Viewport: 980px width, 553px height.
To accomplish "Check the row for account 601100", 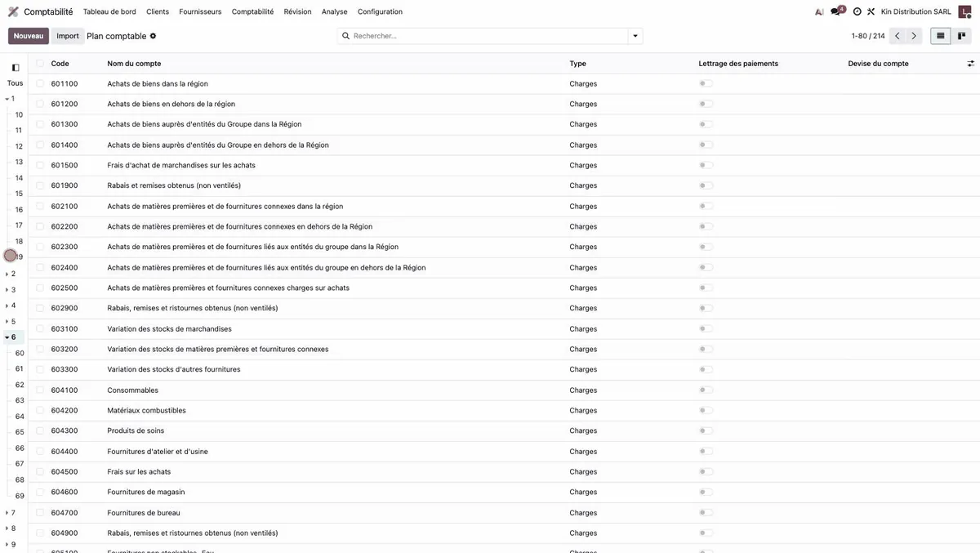I will pyautogui.click(x=40, y=83).
